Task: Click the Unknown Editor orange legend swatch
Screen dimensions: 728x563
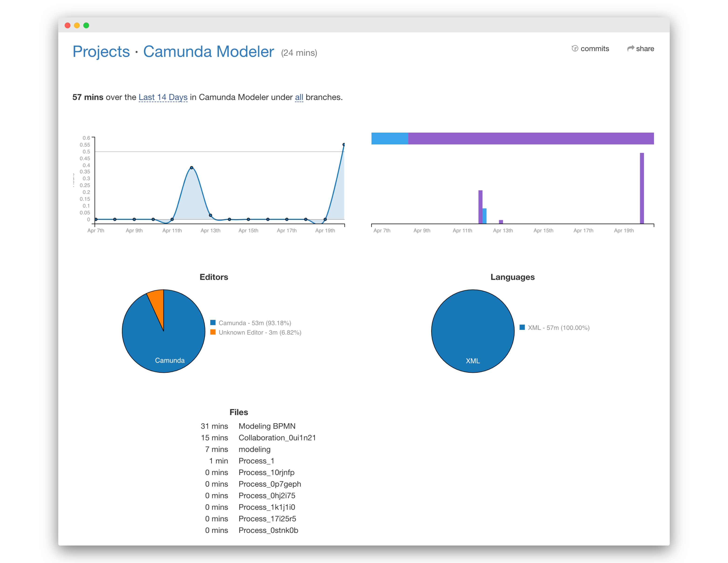Action: point(213,332)
